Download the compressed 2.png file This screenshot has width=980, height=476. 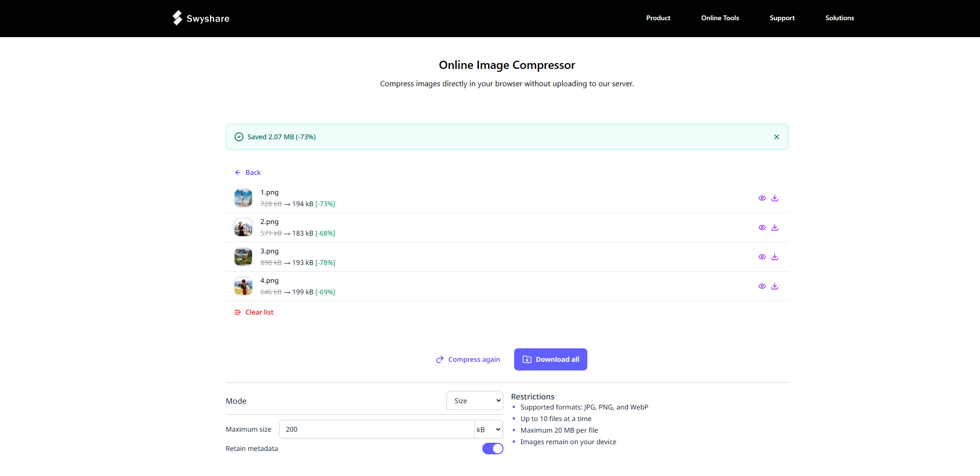pyautogui.click(x=775, y=227)
